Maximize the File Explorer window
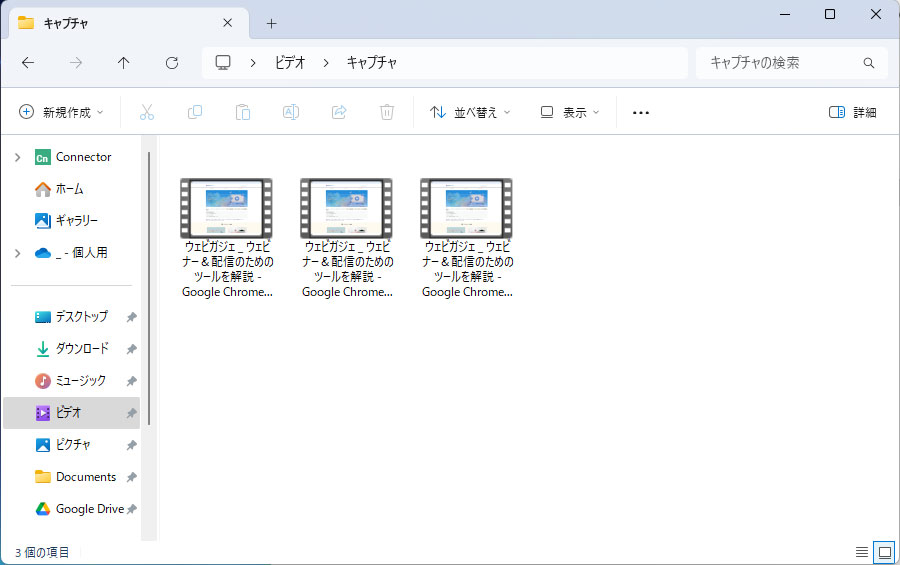Screen dimensions: 900x565 tap(830, 14)
